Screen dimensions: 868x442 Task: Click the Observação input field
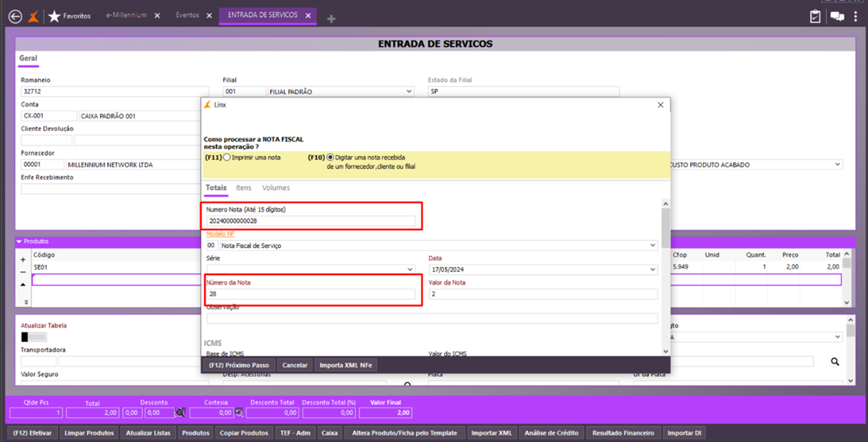(432, 319)
